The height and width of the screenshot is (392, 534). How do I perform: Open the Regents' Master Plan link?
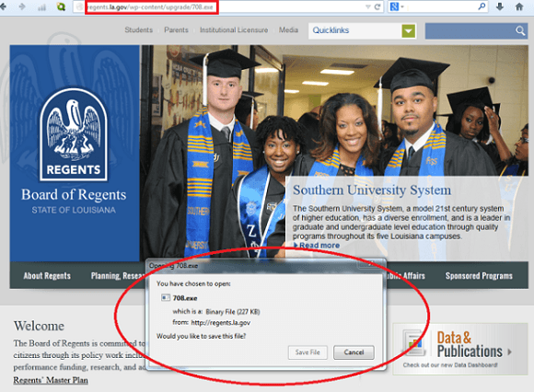51,380
